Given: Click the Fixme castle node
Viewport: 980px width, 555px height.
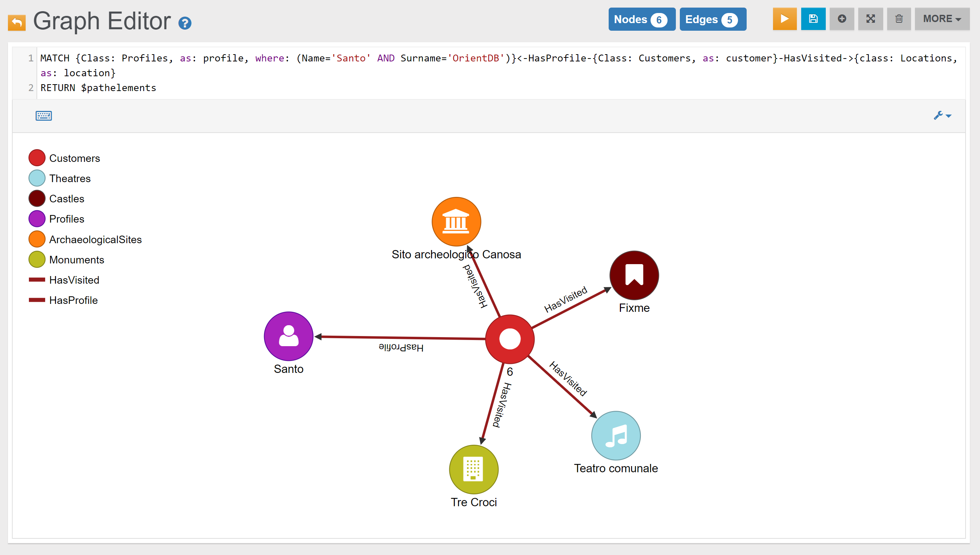Looking at the screenshot, I should (x=634, y=275).
